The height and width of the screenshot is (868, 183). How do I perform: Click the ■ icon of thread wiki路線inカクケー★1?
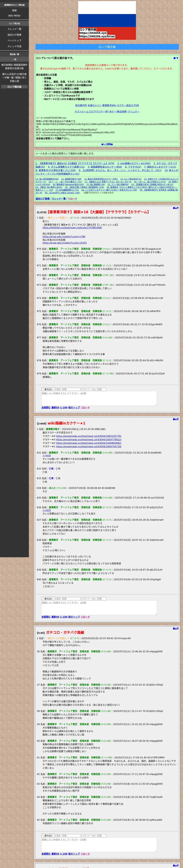(x=174, y=419)
